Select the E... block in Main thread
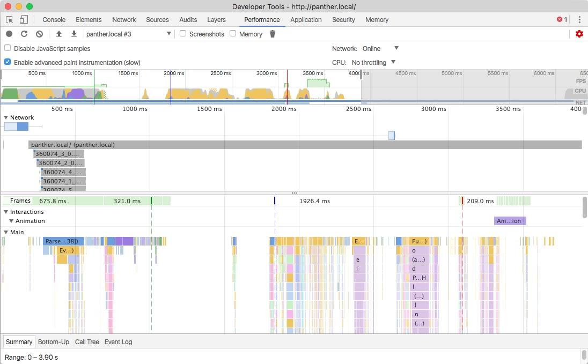588x364 pixels. tap(358, 241)
